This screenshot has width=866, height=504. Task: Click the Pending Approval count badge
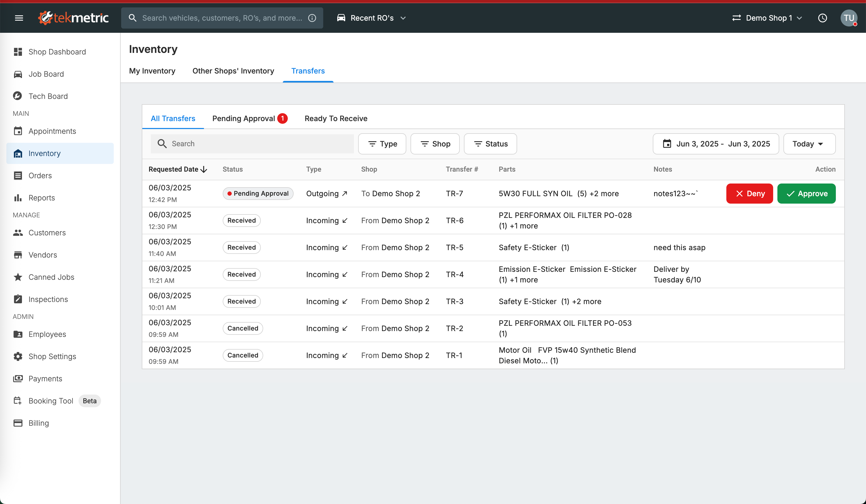[x=282, y=118]
